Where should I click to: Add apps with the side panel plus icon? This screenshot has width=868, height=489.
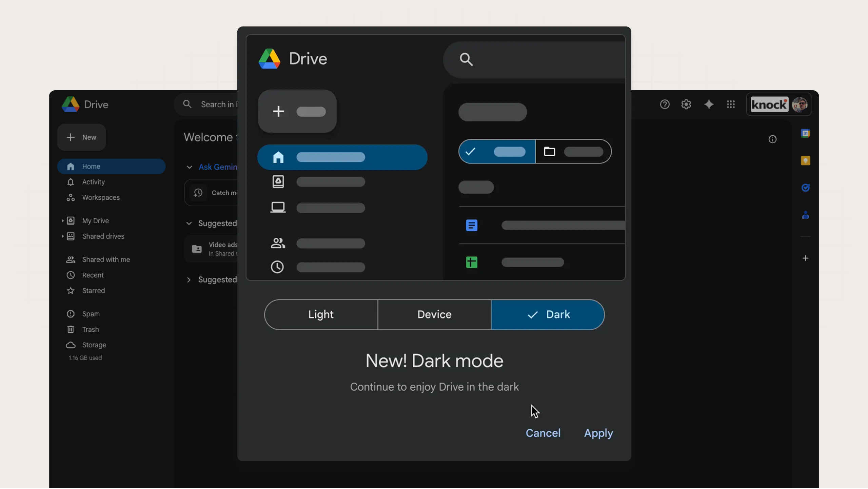pyautogui.click(x=806, y=258)
